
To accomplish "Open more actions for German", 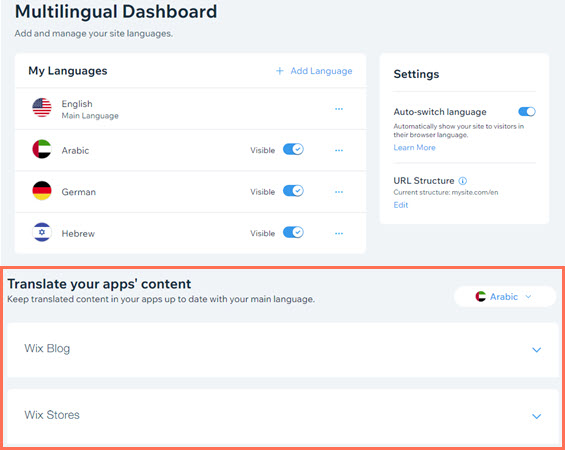I will [x=339, y=192].
